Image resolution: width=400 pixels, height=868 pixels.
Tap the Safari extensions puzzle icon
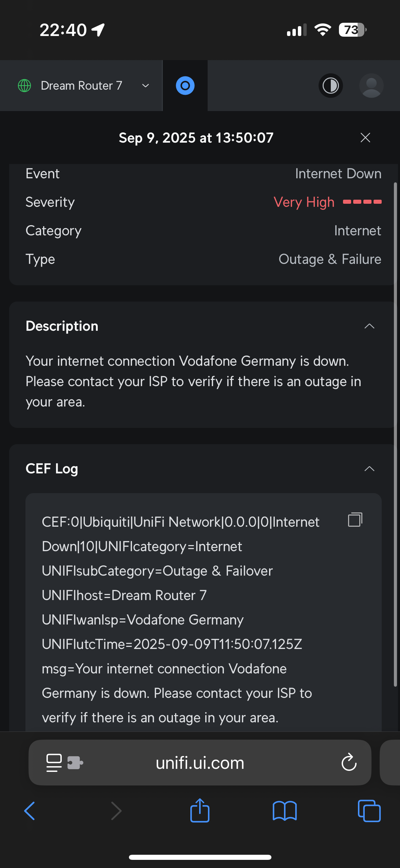tap(75, 763)
